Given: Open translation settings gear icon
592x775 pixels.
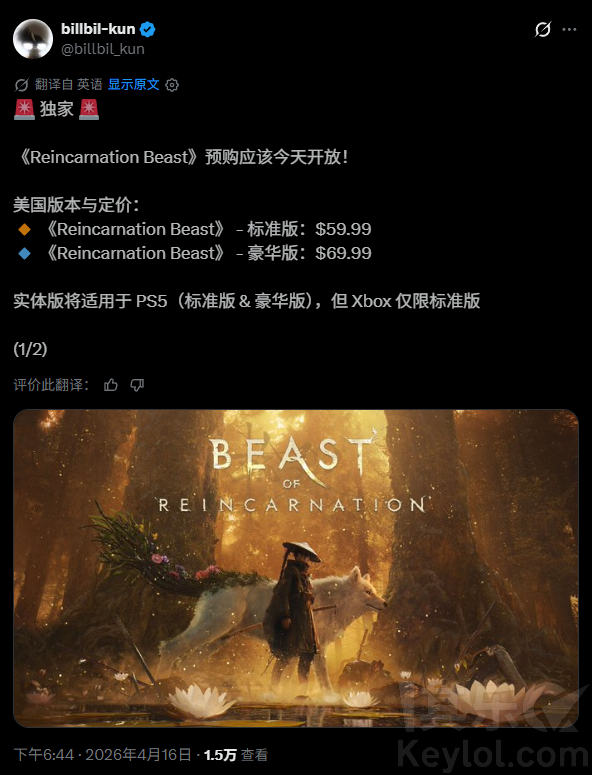Looking at the screenshot, I should (172, 85).
